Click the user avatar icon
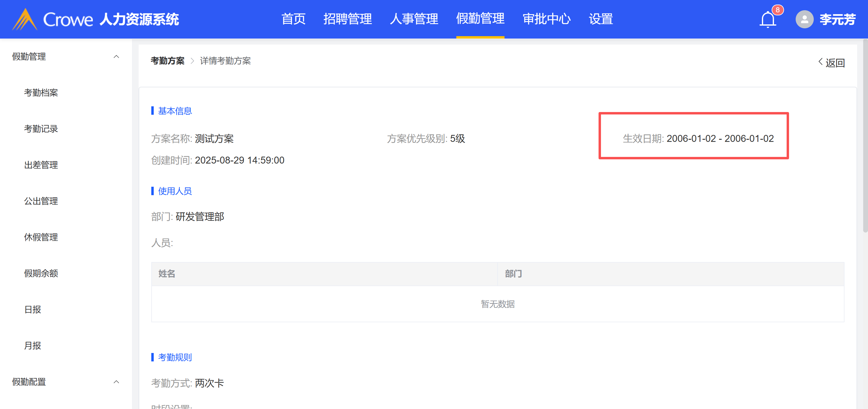This screenshot has height=409, width=868. click(x=804, y=20)
